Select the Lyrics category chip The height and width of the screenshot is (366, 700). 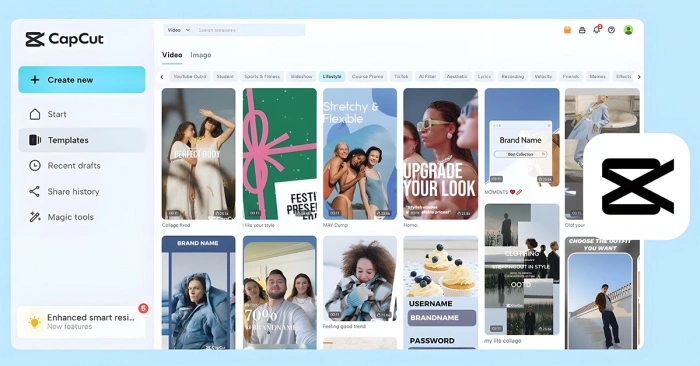pyautogui.click(x=484, y=77)
